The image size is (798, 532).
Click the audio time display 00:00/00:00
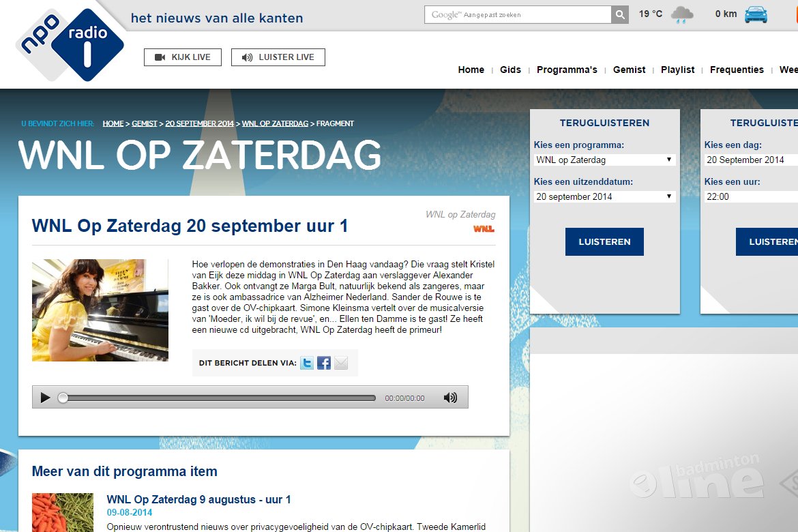point(404,398)
